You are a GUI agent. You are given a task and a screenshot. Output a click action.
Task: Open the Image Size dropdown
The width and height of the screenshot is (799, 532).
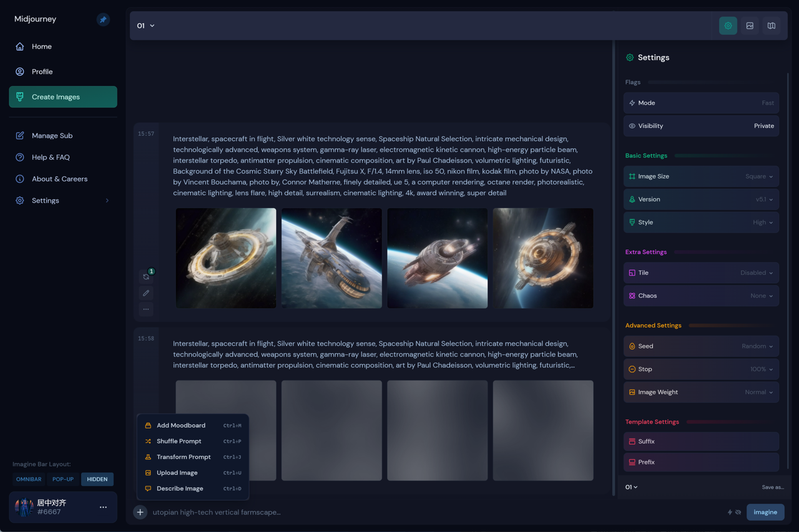click(x=701, y=177)
